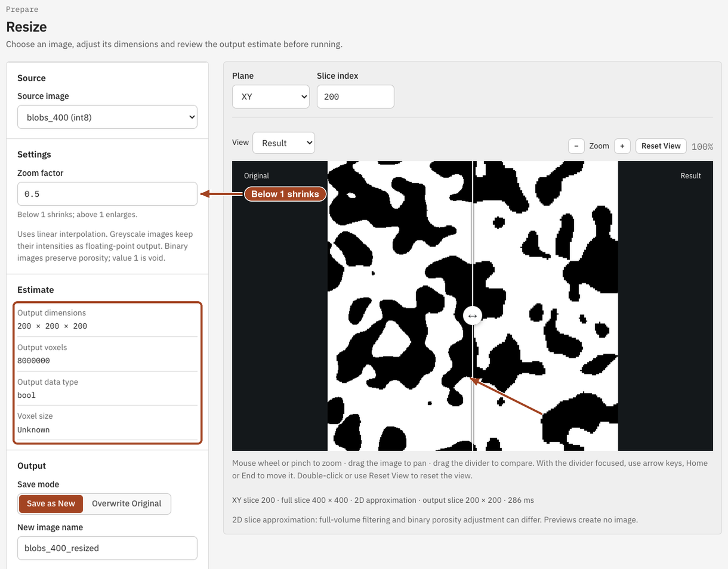Viewport: 728px width, 569px height.
Task: Open the View dropdown set to Result
Action: tap(283, 143)
